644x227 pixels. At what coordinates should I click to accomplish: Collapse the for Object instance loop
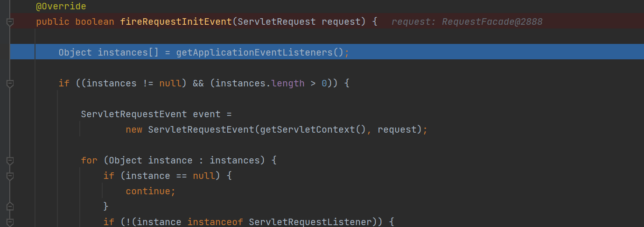tap(10, 161)
